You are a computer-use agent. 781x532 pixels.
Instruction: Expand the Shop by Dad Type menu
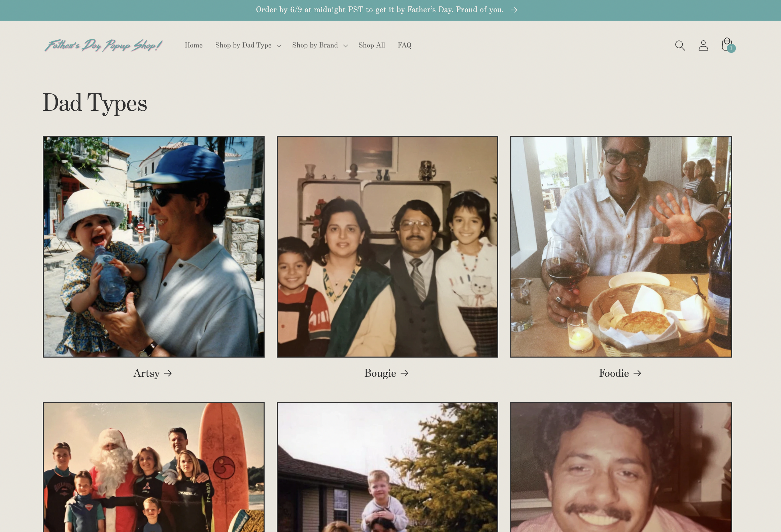[x=243, y=45]
